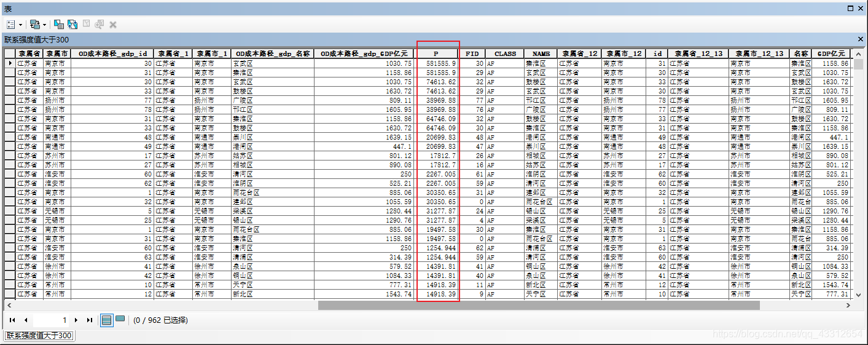
Task: Open the Related Tables icon
Action: 35,25
